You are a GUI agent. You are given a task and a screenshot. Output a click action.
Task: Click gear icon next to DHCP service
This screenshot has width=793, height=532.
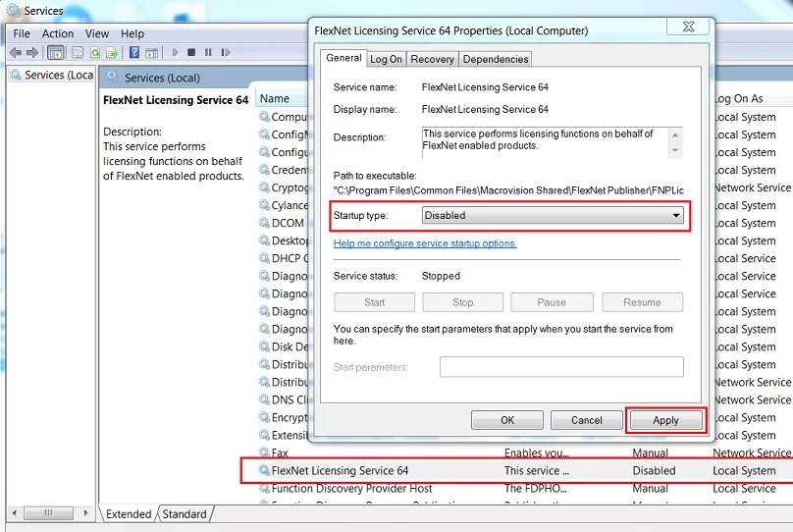264,258
